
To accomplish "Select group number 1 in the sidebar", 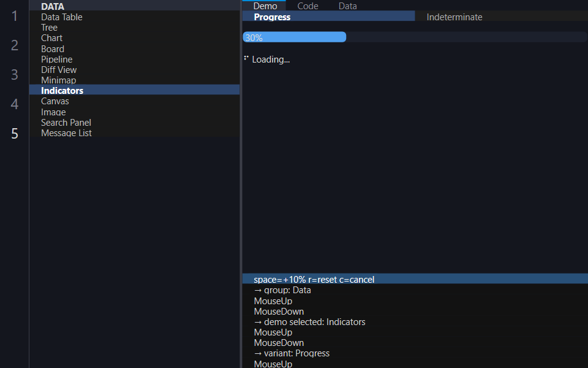I will [14, 16].
